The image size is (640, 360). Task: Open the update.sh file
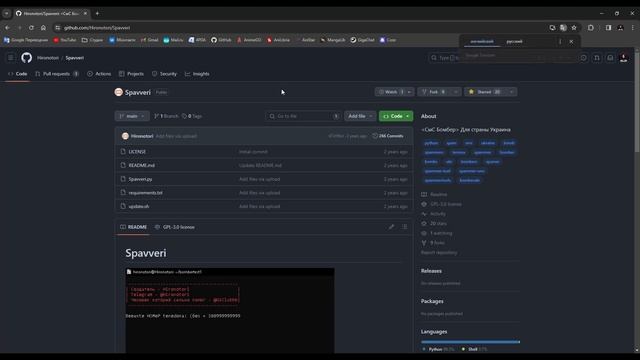(x=139, y=207)
